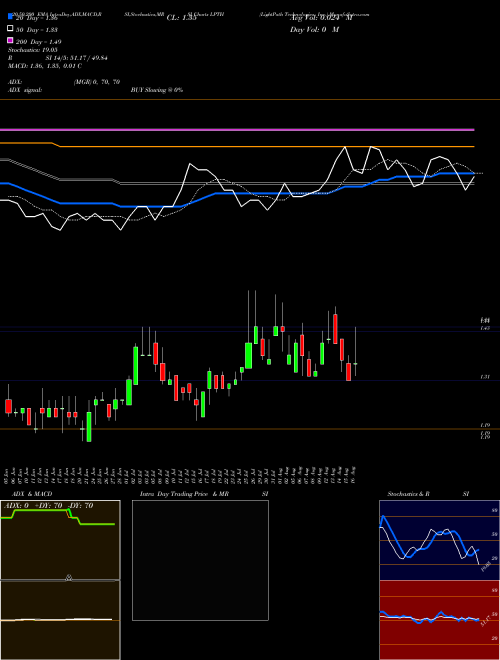This screenshot has width=500, height=660.
Task: Click the 'CL: 1.35' closing price text
Action: 181,18
